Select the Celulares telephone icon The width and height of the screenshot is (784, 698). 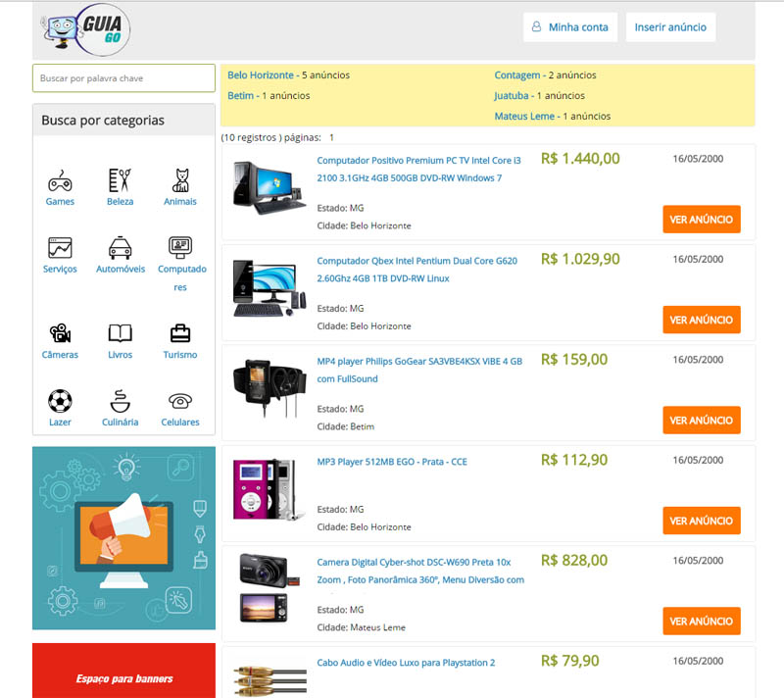[x=180, y=401]
